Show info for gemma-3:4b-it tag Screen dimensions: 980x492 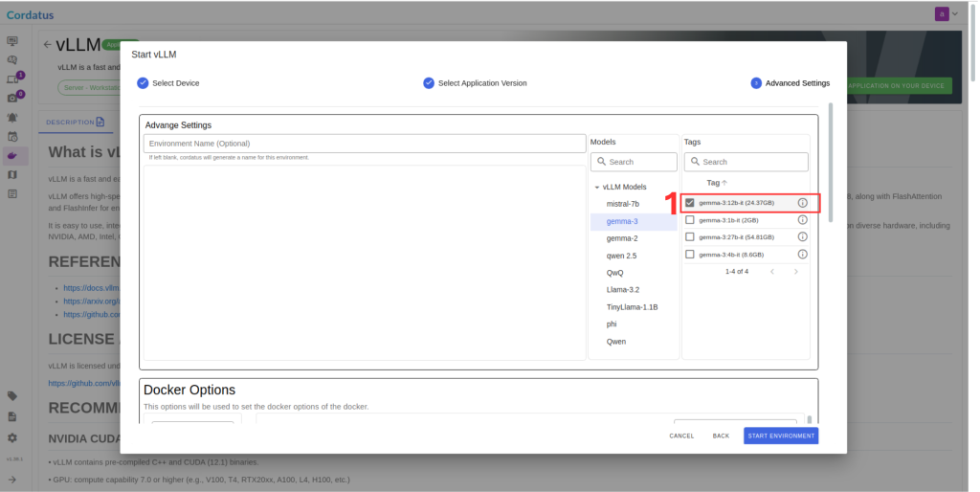803,255
